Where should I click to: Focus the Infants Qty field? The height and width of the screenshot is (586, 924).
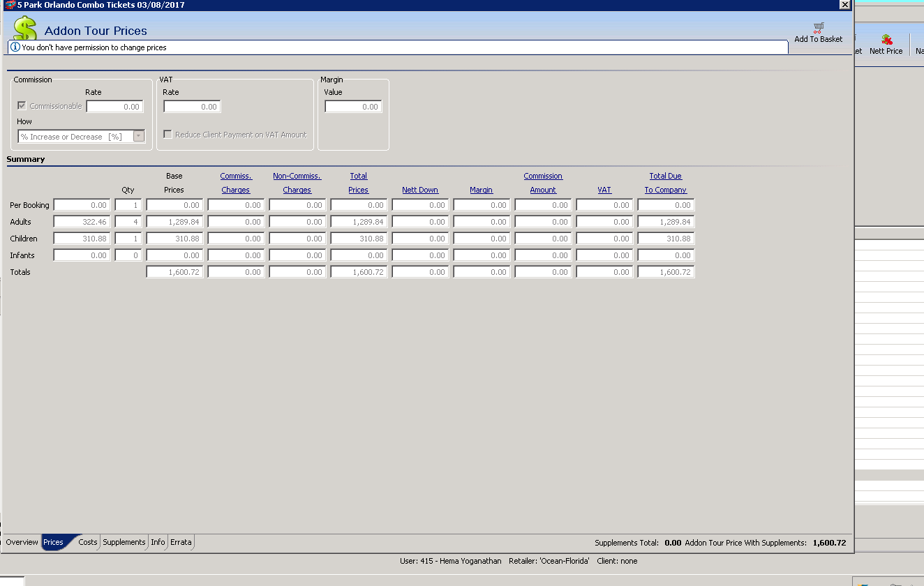(x=128, y=255)
